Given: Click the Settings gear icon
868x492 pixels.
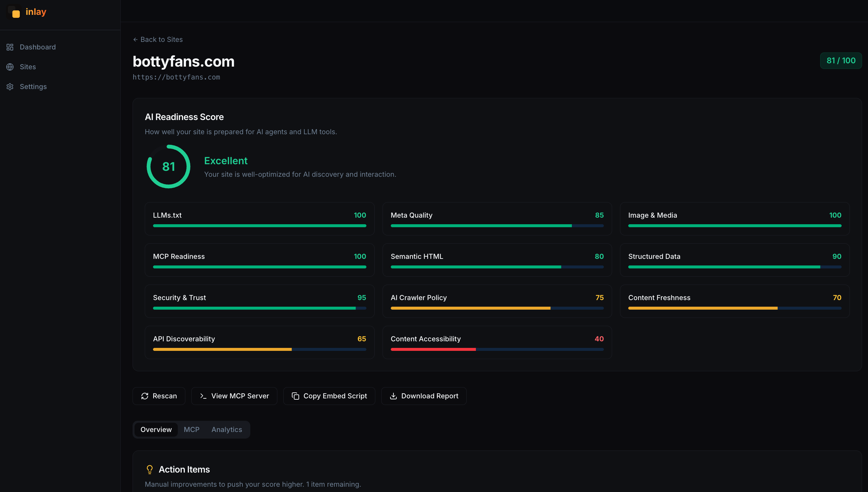Looking at the screenshot, I should 10,87.
